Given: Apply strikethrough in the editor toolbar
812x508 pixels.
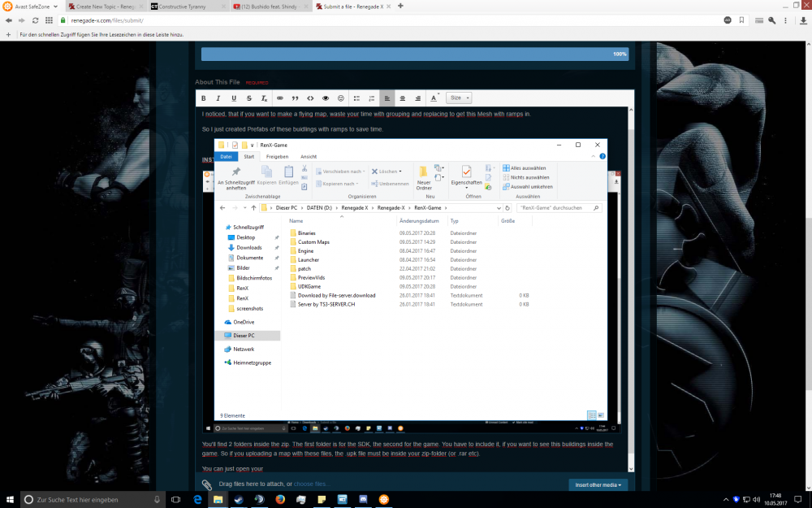Looking at the screenshot, I should [x=249, y=98].
